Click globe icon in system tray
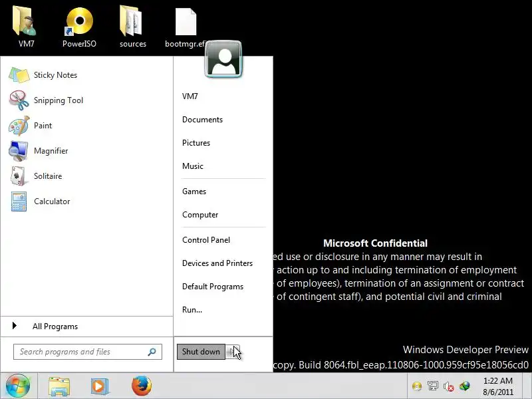The width and height of the screenshot is (532, 399). [x=464, y=386]
